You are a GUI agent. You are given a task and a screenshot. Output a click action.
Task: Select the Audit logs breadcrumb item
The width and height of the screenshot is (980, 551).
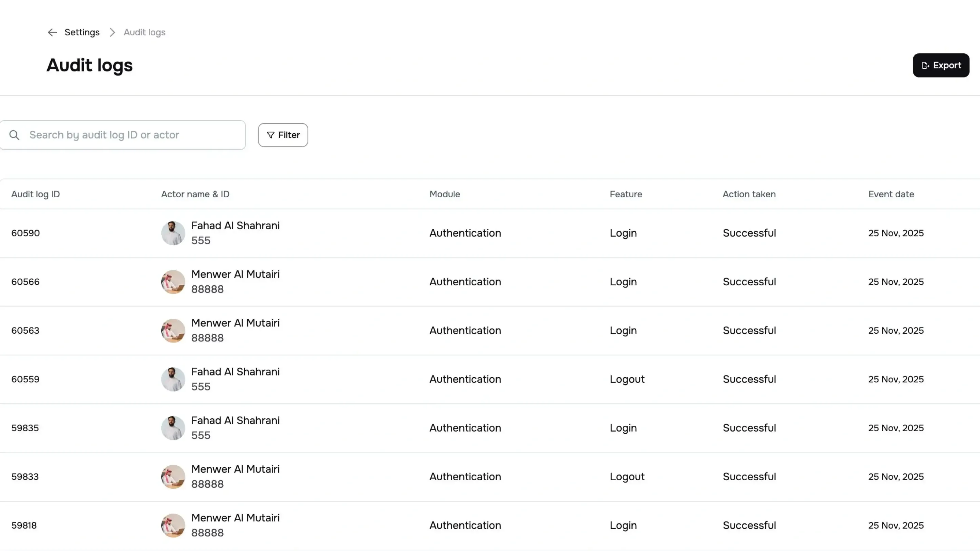(144, 32)
